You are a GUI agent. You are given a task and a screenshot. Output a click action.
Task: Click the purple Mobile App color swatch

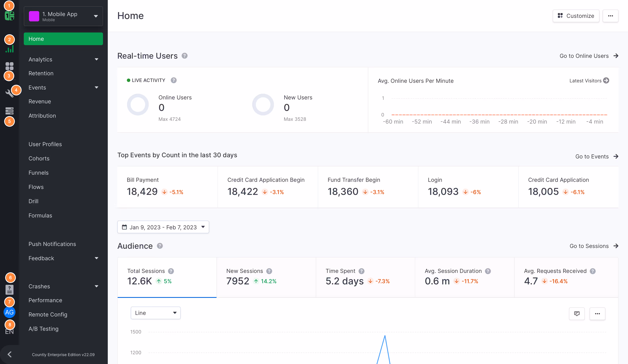(34, 16)
